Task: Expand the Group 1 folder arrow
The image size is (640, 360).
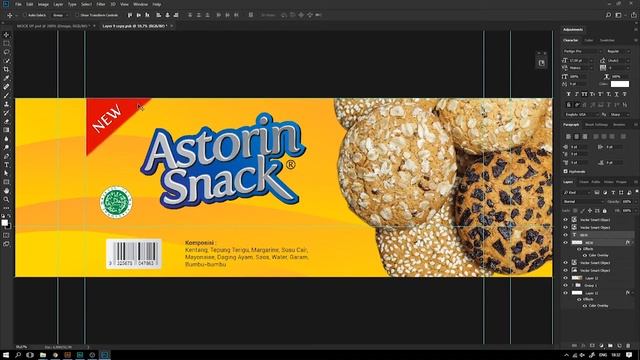Action: click(572, 285)
